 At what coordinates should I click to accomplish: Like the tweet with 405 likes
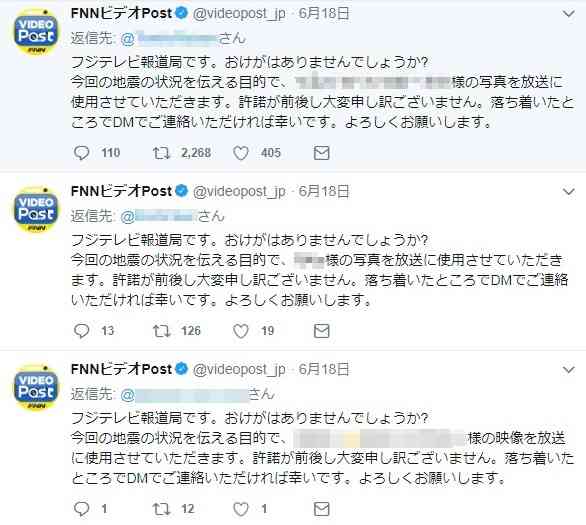point(241,153)
